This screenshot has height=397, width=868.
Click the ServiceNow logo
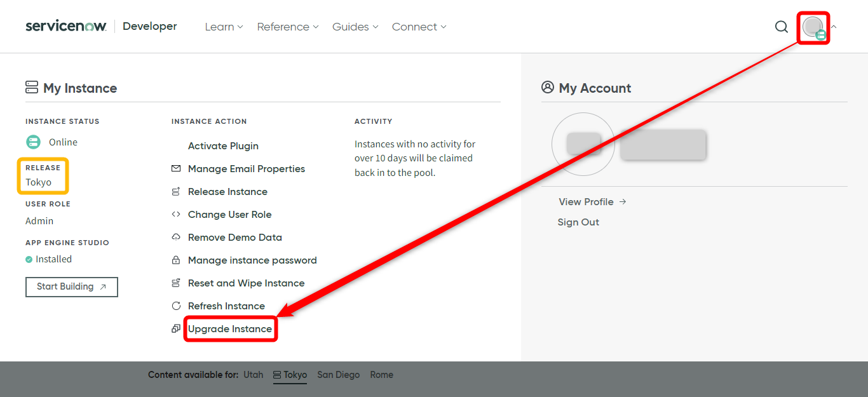[65, 26]
